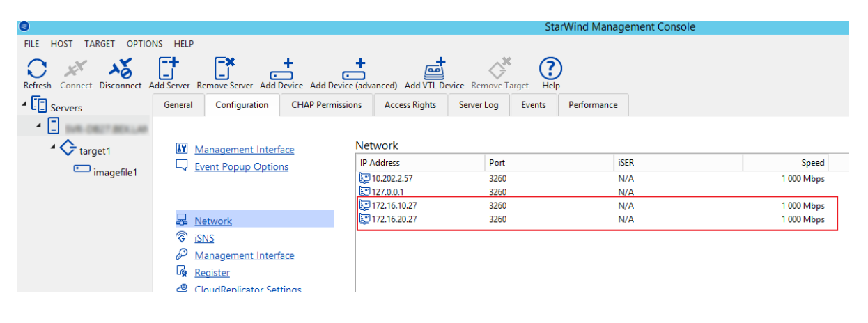
Task: Click the blurred server node icon
Action: click(x=54, y=127)
